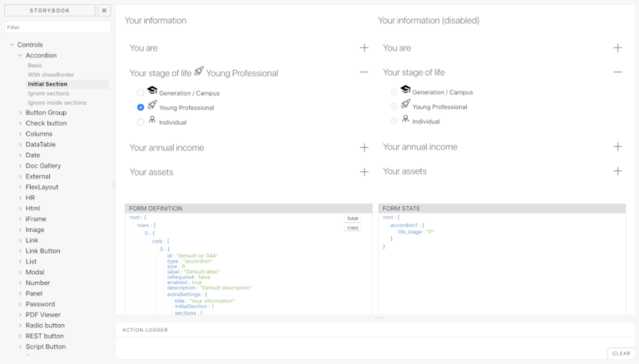Click the disabled Young Professional radio button
This screenshot has width=639, height=364.
point(394,106)
